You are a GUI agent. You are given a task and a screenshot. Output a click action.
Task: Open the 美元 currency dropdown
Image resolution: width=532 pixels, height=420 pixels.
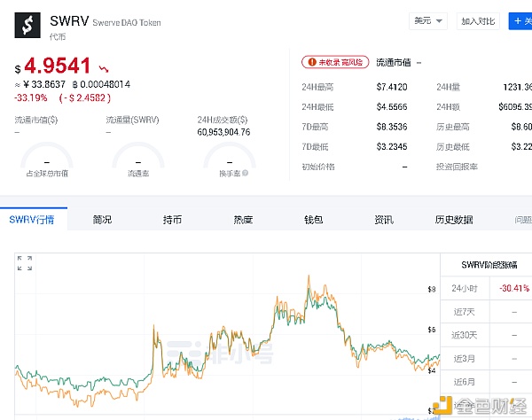tap(428, 21)
